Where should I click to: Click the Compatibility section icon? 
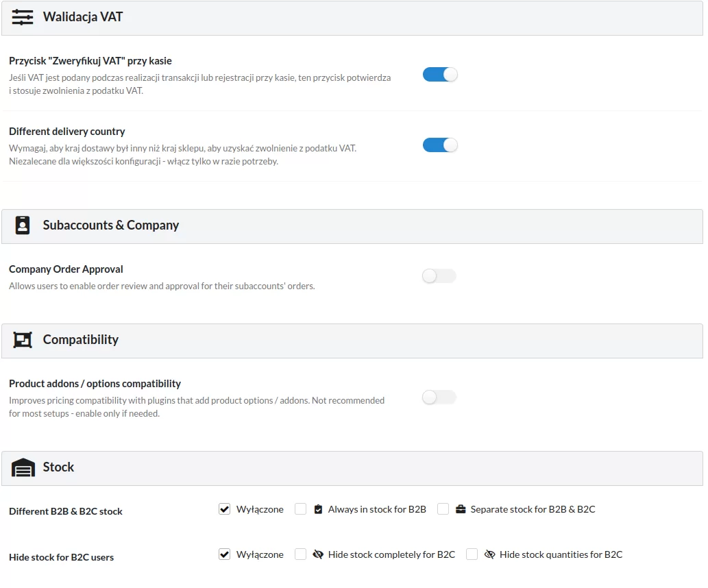[23, 340]
